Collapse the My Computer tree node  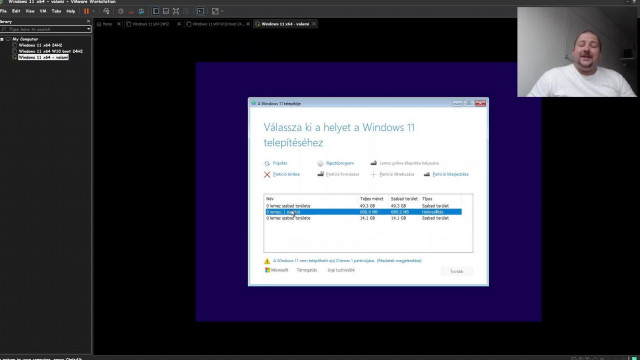2,39
